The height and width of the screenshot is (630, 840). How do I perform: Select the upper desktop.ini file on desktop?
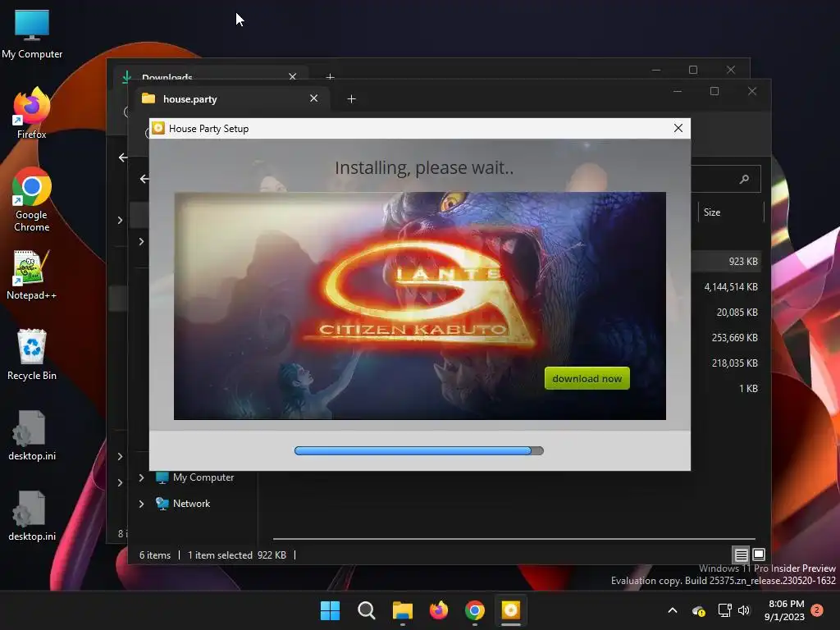click(x=32, y=436)
